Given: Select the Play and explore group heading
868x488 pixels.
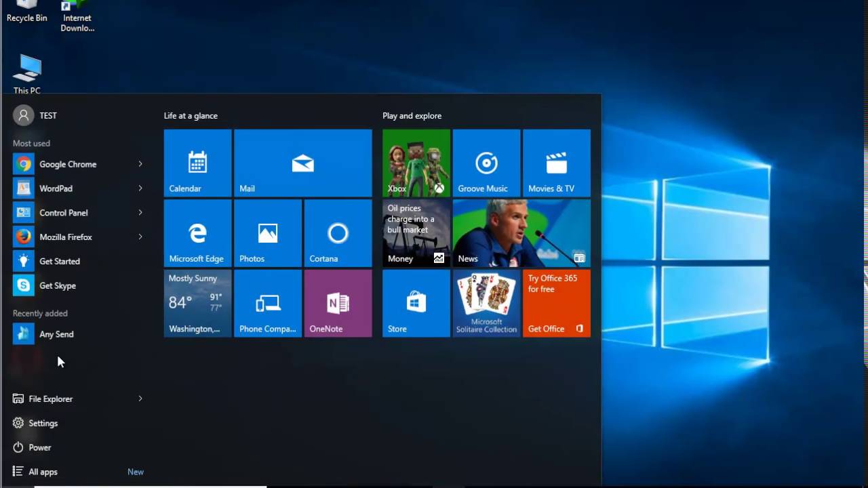Looking at the screenshot, I should point(412,116).
